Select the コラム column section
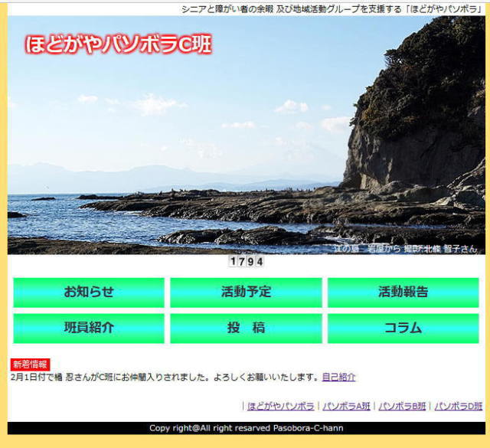490x448 pixels. [403, 328]
